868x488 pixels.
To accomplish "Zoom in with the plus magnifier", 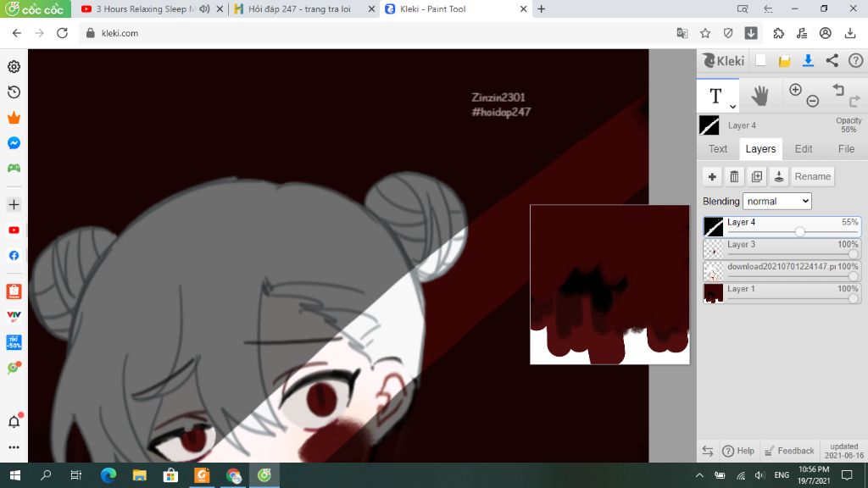I will coord(795,90).
